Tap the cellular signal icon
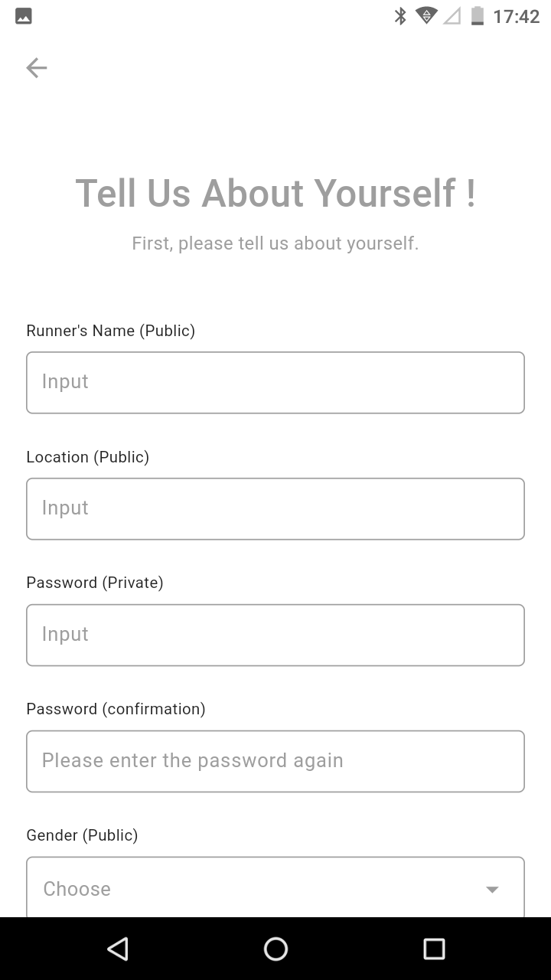This screenshot has width=551, height=980. 452,16
